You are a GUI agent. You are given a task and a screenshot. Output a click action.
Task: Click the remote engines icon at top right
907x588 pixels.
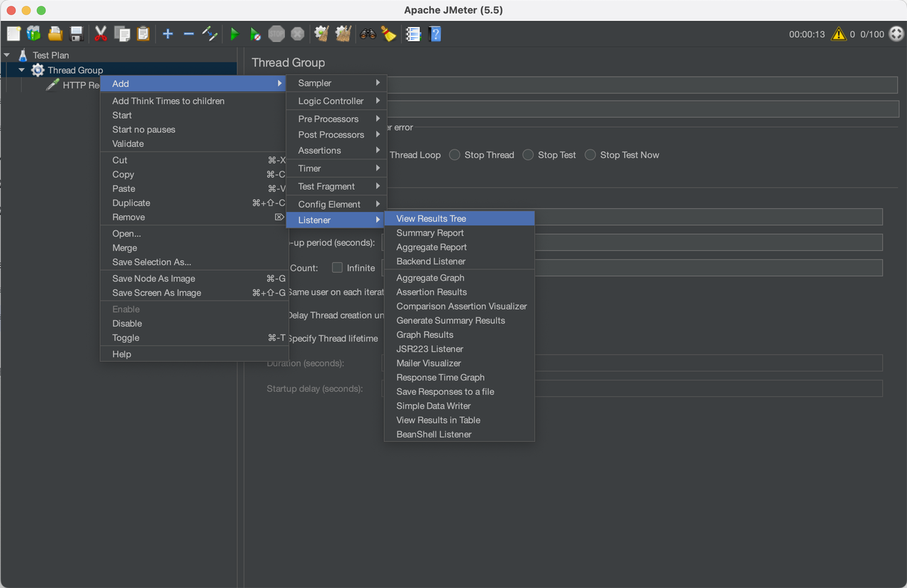pyautogui.click(x=896, y=33)
